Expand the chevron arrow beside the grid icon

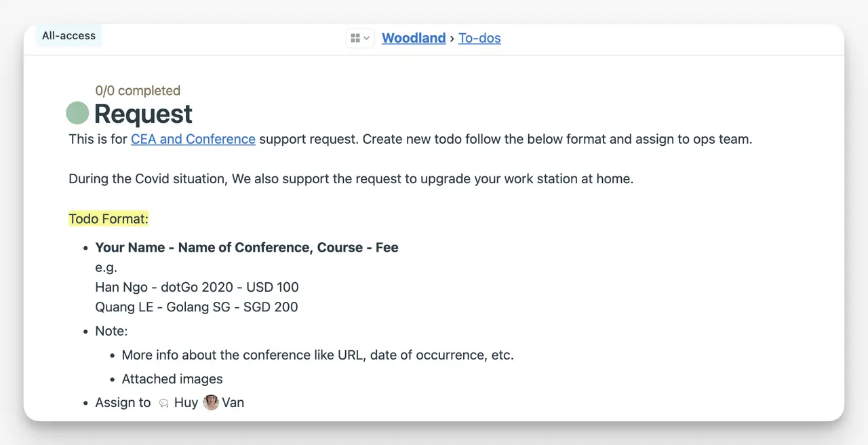click(367, 38)
